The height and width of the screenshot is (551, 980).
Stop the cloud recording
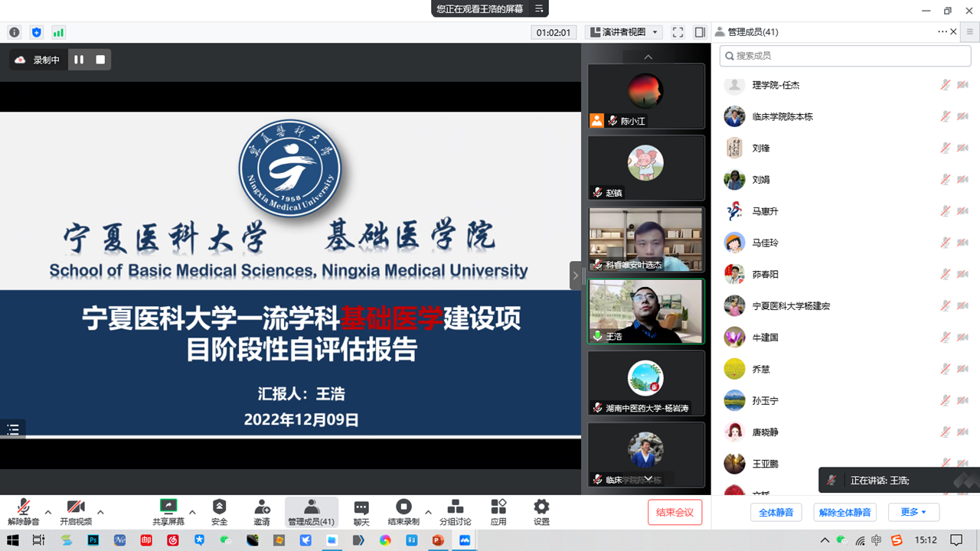click(100, 60)
